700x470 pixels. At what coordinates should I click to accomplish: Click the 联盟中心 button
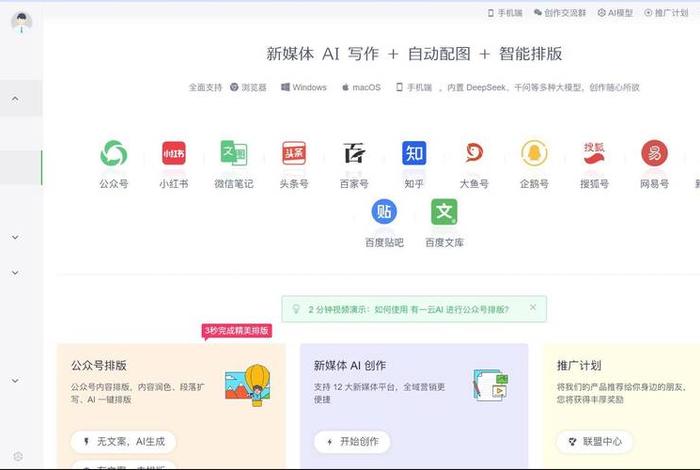595,441
